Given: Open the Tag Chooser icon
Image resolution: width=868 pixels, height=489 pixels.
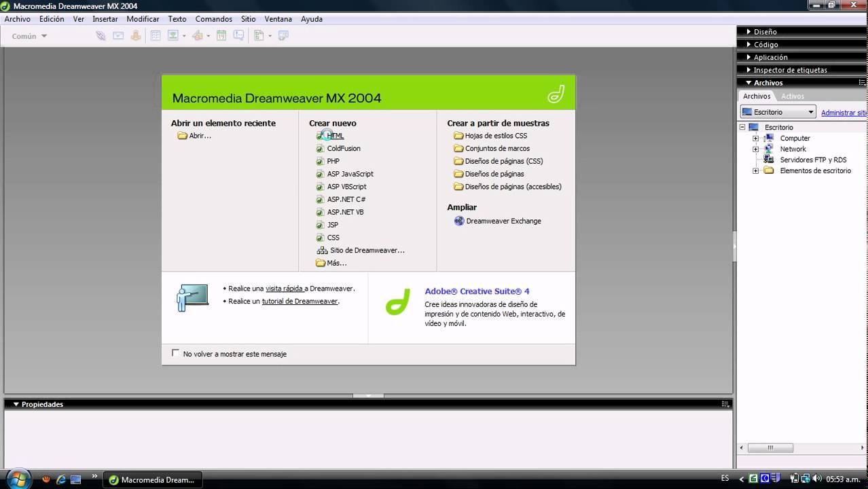Looking at the screenshot, I should [283, 36].
